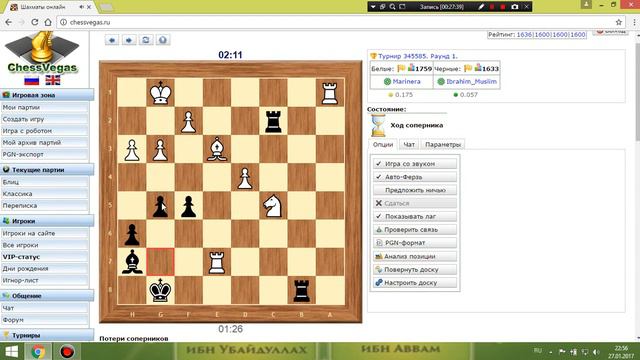Open 'PGN-экспорт' in sidebar

tap(44, 154)
